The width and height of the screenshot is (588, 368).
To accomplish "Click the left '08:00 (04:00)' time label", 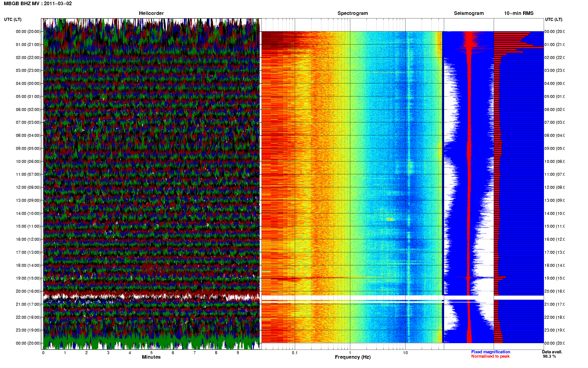I will click(x=28, y=135).
